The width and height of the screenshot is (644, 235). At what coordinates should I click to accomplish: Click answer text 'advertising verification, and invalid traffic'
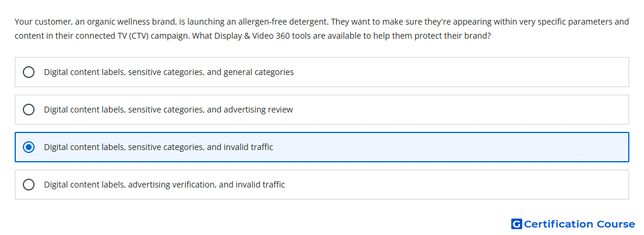click(x=207, y=185)
